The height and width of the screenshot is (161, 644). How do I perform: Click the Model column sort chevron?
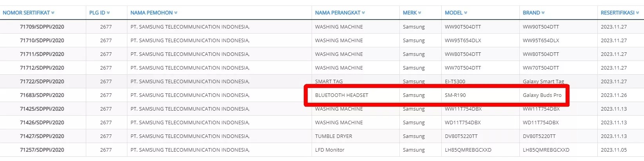point(466,13)
